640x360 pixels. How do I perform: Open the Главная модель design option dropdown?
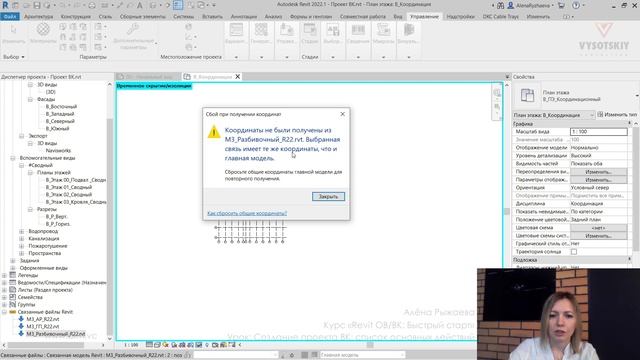point(362,355)
